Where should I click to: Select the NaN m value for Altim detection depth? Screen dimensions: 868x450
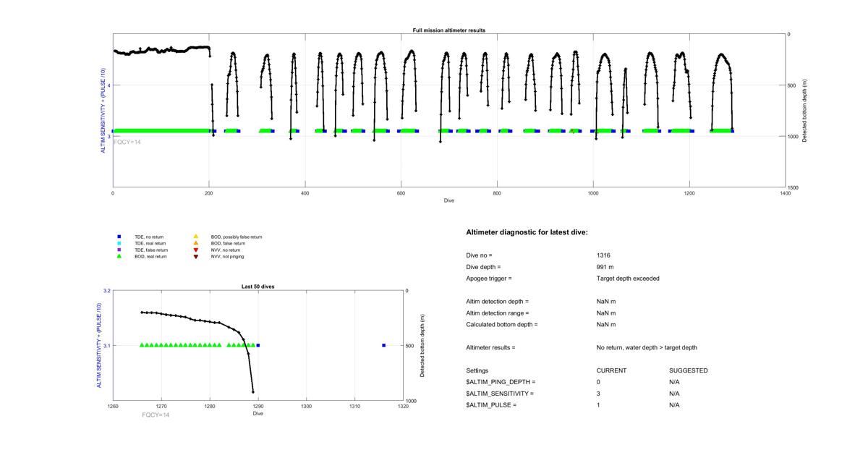pyautogui.click(x=606, y=302)
